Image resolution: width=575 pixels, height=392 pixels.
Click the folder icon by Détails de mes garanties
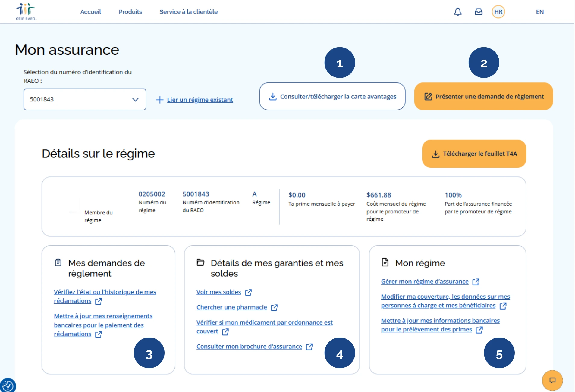pyautogui.click(x=200, y=262)
